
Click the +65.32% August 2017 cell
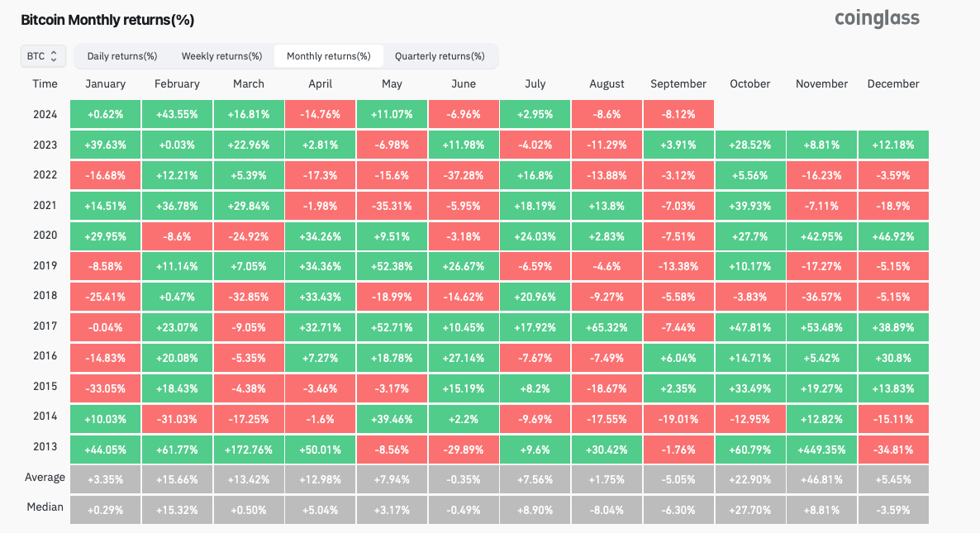point(607,326)
